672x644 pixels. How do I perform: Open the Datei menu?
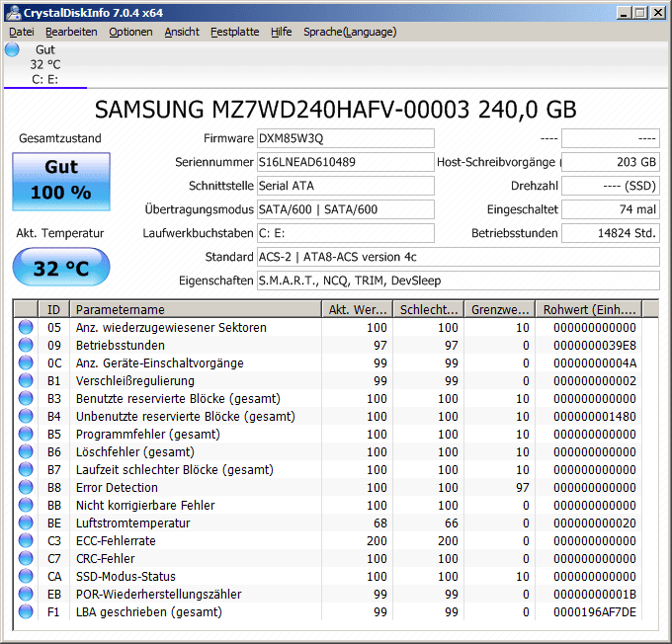(x=22, y=32)
